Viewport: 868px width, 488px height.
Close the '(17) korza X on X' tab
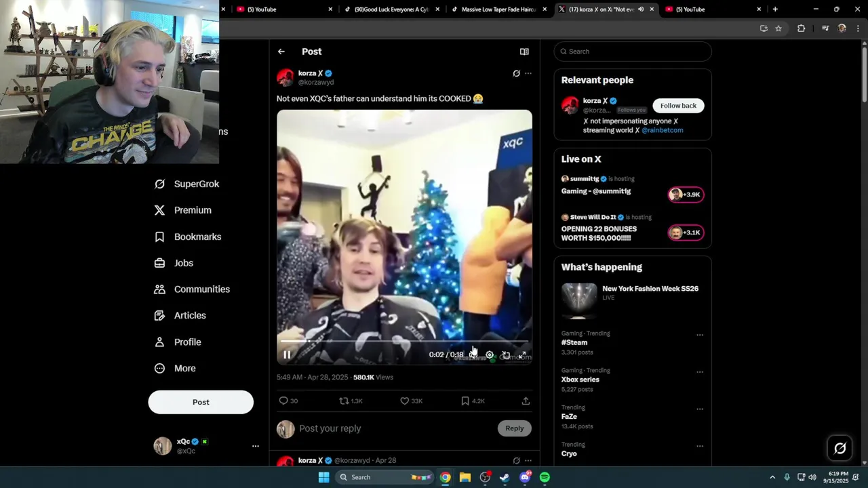click(652, 9)
